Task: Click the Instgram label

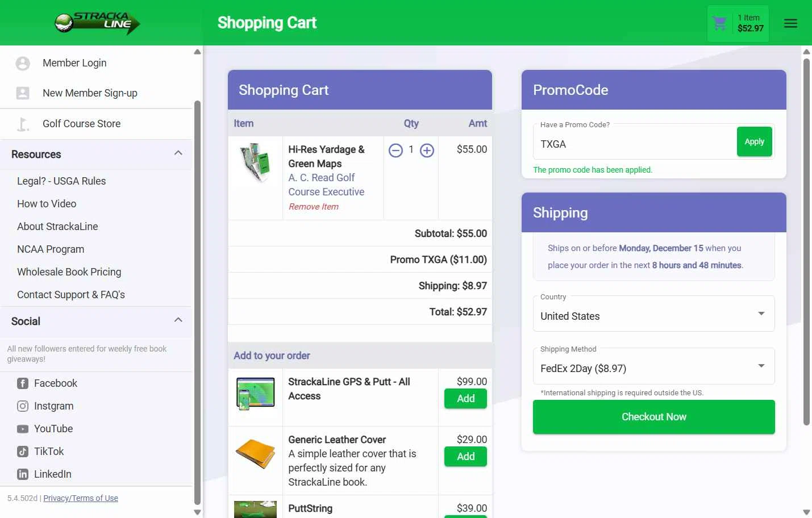Action: pyautogui.click(x=54, y=406)
